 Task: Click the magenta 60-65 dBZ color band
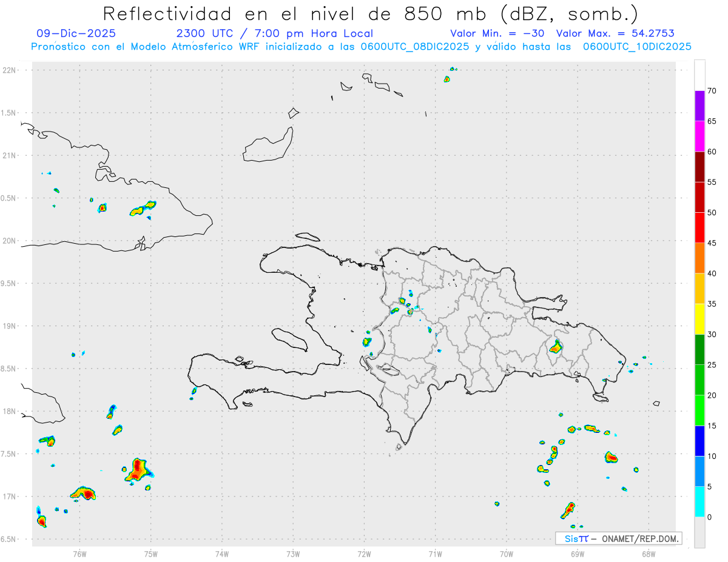(699, 136)
